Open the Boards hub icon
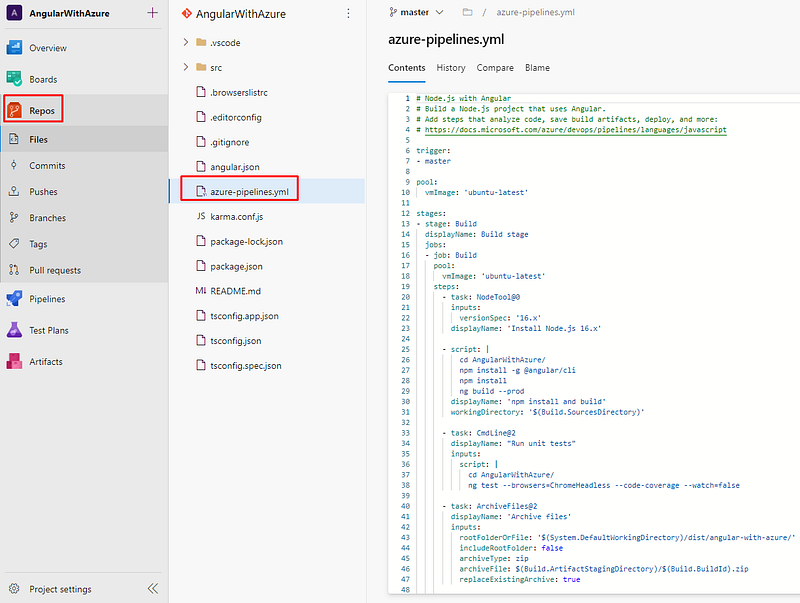The height and width of the screenshot is (603, 800). [x=14, y=79]
